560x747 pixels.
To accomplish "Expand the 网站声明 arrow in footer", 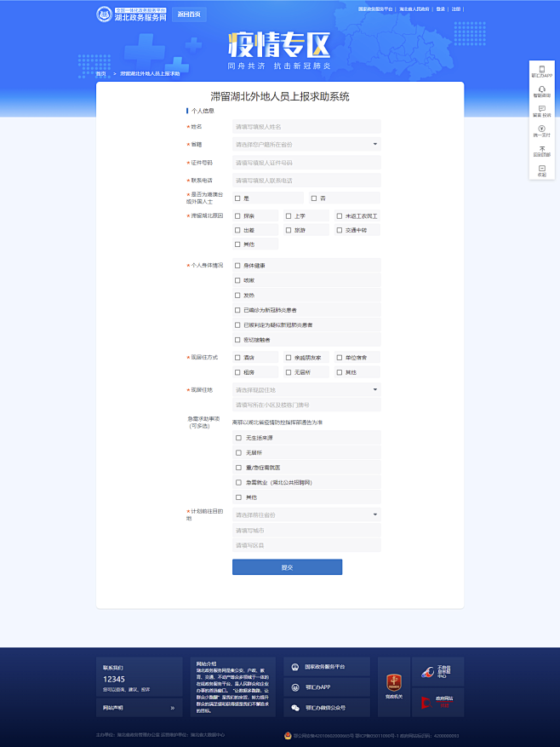I will pos(172,708).
